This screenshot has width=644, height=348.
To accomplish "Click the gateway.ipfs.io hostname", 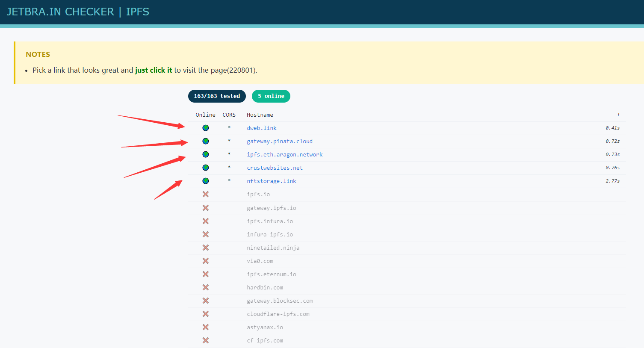I will 272,208.
